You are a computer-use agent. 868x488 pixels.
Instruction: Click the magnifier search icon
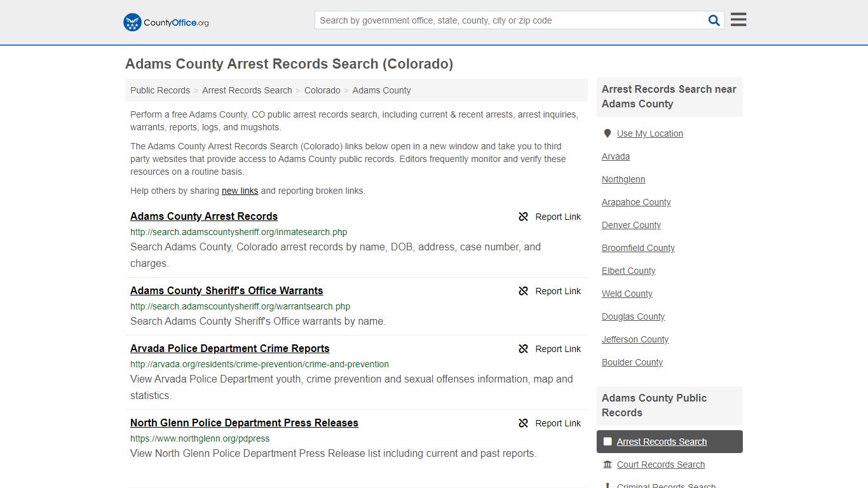click(x=714, y=20)
